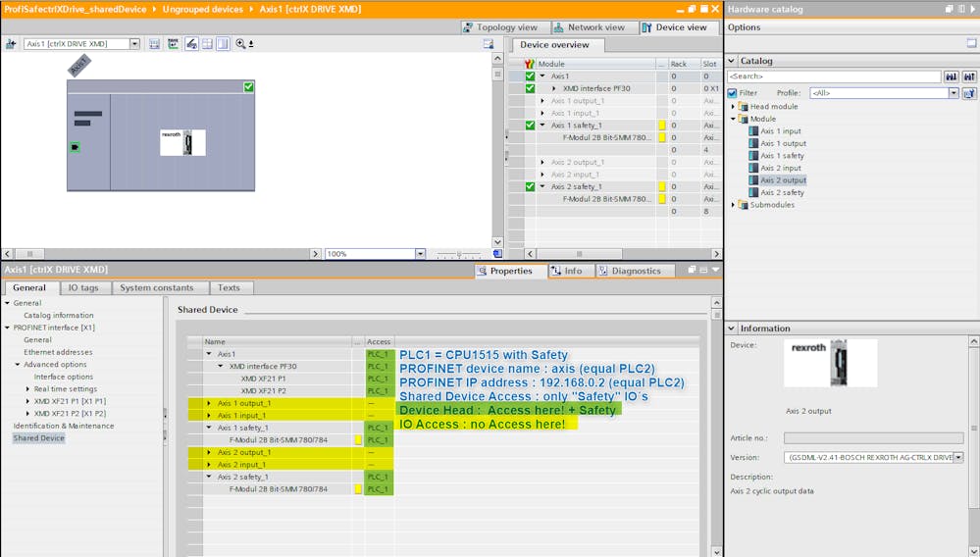Image resolution: width=980 pixels, height=557 pixels.
Task: Toggle the page break display toolbar icon
Action: [192, 44]
